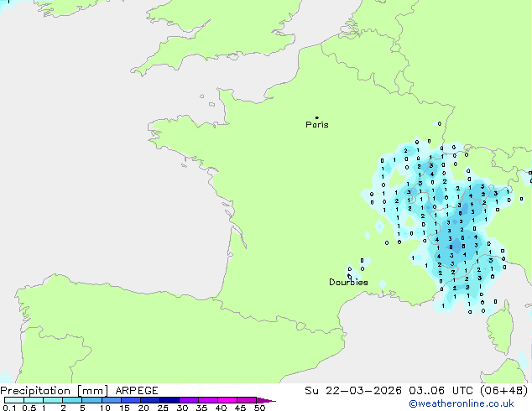532x411 pixels.
Task: Click the legend value '0.5'
Action: click(x=29, y=408)
